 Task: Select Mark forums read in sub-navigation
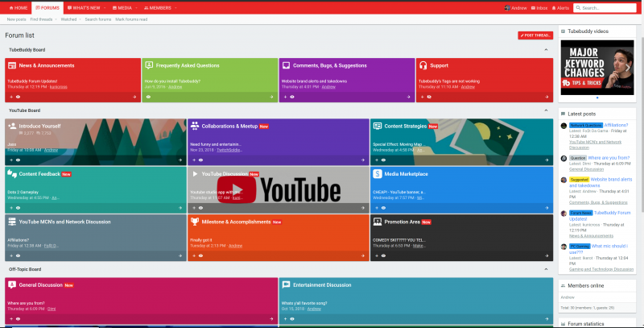pyautogui.click(x=132, y=19)
